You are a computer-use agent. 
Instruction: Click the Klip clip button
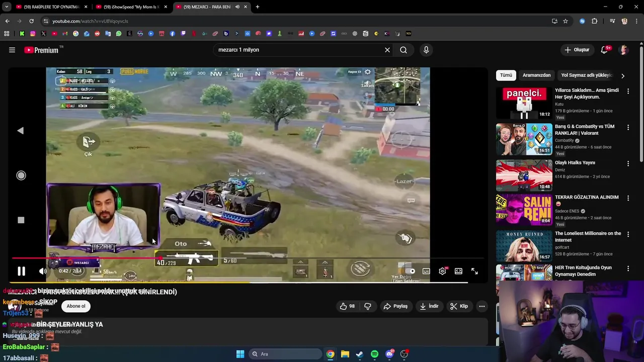click(459, 306)
